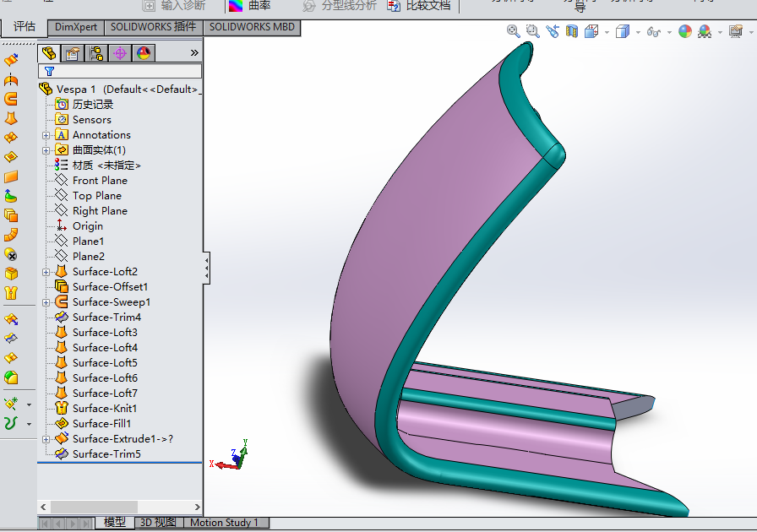Expand the Surface-Sweep1 feature node
The width and height of the screenshot is (757, 532).
click(46, 302)
